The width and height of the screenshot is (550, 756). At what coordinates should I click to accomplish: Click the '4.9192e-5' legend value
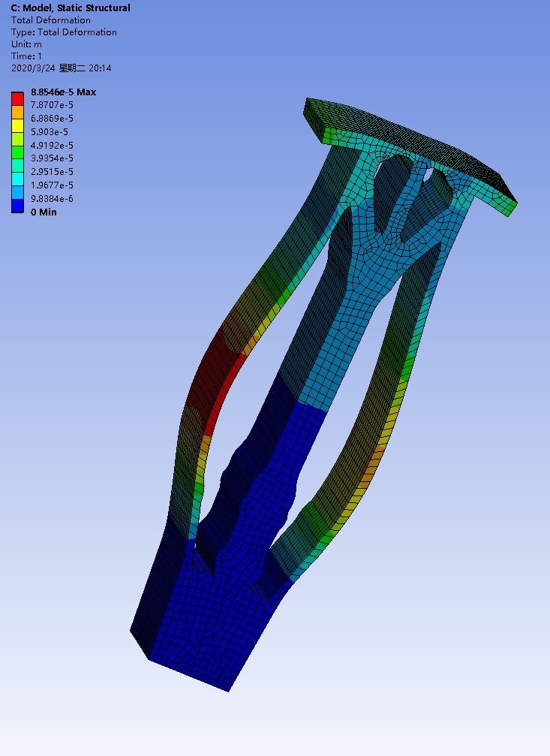pos(52,145)
